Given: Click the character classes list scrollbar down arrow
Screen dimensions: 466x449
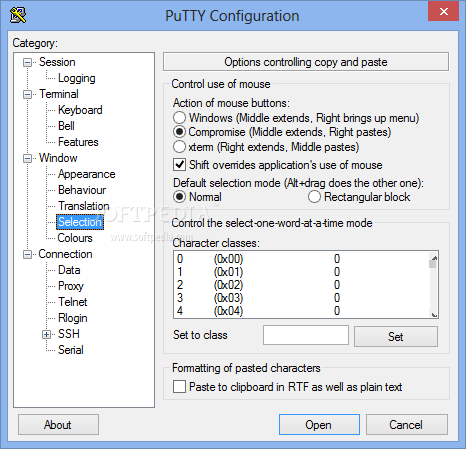Looking at the screenshot, I should pos(434,314).
